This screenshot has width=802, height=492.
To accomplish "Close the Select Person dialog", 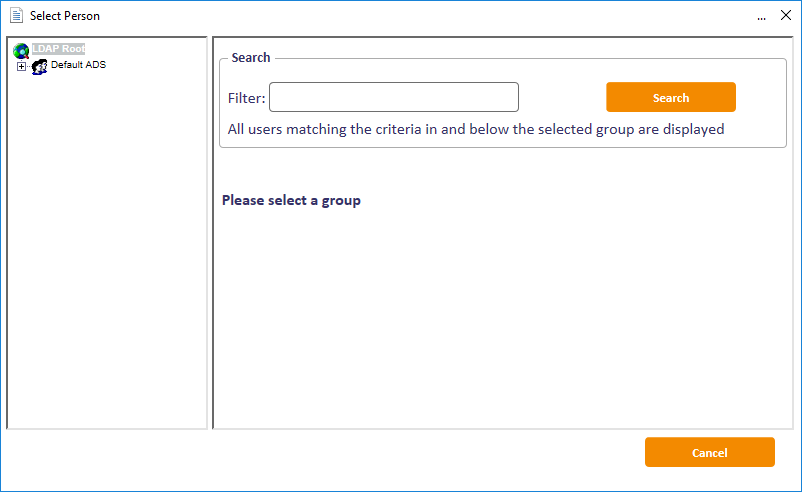I will (x=785, y=16).
